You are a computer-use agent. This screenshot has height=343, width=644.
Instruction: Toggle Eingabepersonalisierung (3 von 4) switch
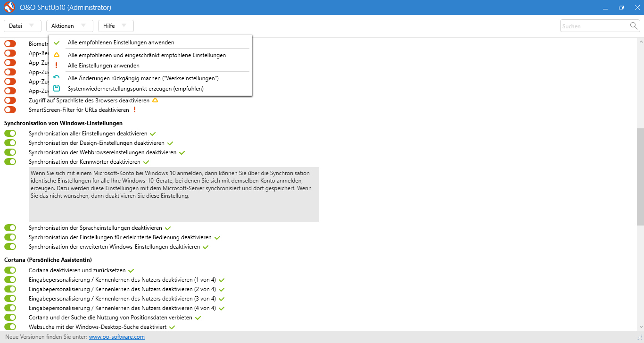[10, 298]
